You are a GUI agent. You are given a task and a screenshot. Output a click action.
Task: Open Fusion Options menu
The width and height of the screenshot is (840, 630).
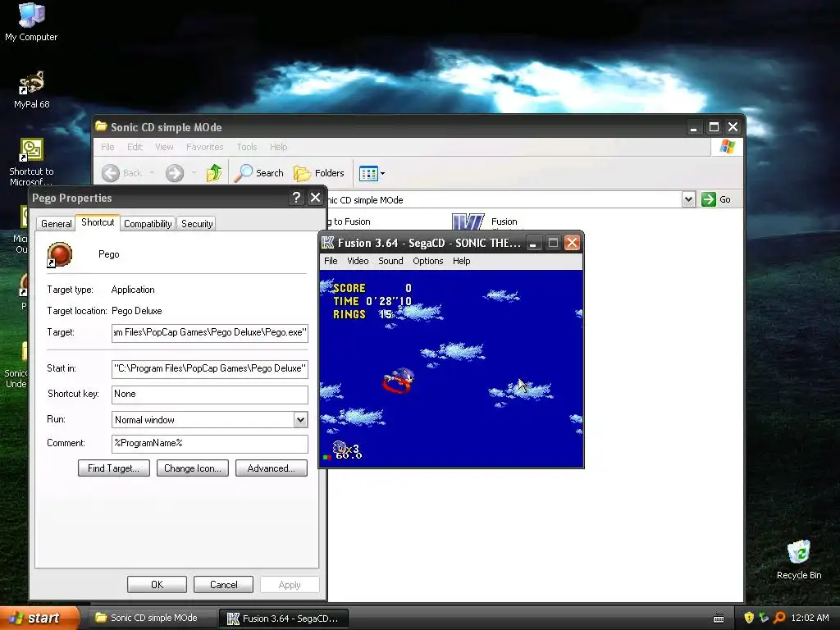428,261
